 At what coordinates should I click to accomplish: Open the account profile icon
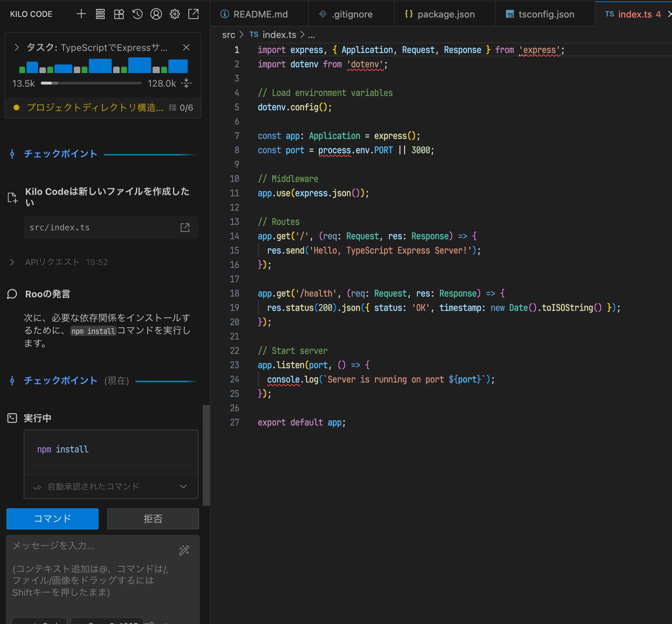click(156, 14)
